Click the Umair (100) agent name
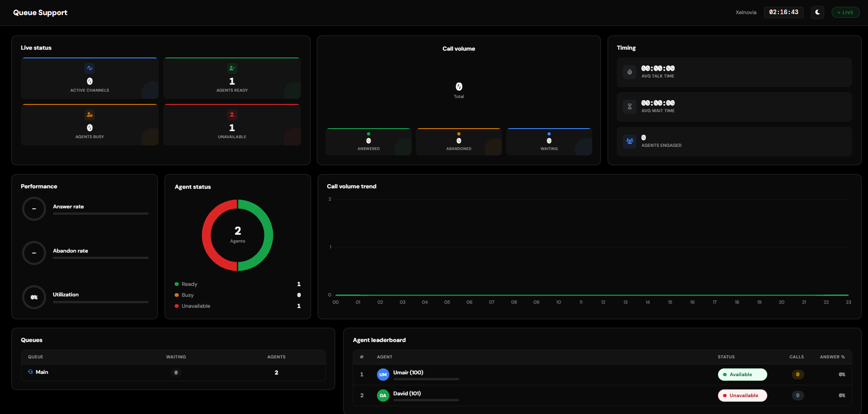Image resolution: width=868 pixels, height=414 pixels. tap(408, 373)
